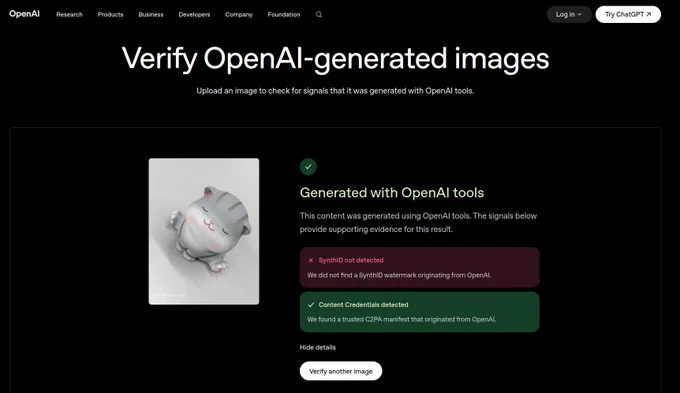Open the Business menu
This screenshot has width=680, height=393.
[151, 14]
